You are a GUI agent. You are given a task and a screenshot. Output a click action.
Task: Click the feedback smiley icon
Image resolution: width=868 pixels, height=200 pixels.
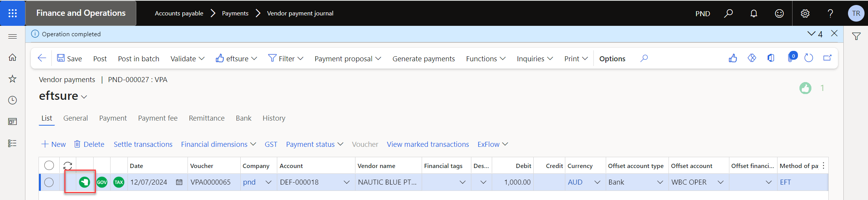779,13
